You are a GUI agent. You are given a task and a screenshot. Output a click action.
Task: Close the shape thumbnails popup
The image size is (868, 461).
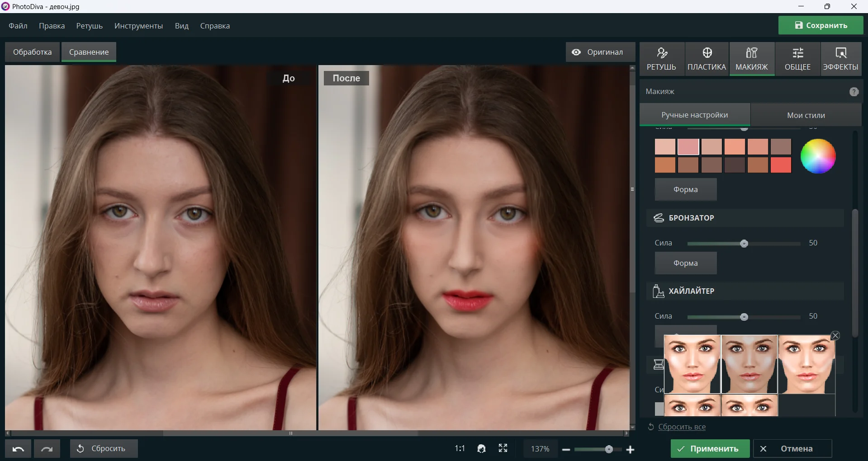835,335
